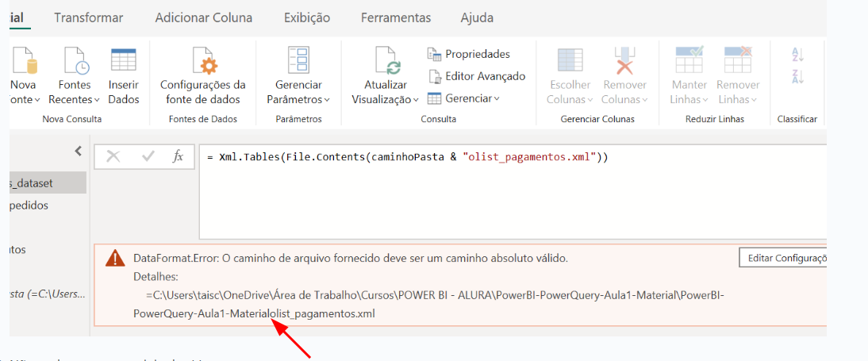Click the fx function icon

[x=178, y=156]
